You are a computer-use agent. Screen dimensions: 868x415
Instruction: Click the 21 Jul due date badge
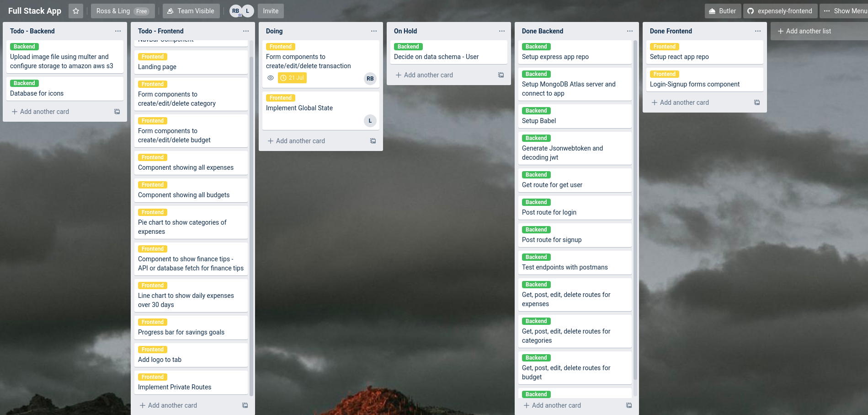coord(292,78)
